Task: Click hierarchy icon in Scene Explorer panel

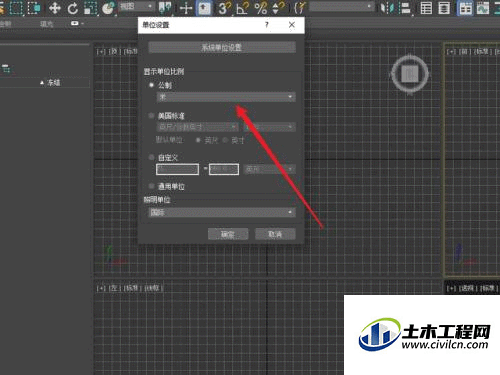Action: (6, 69)
